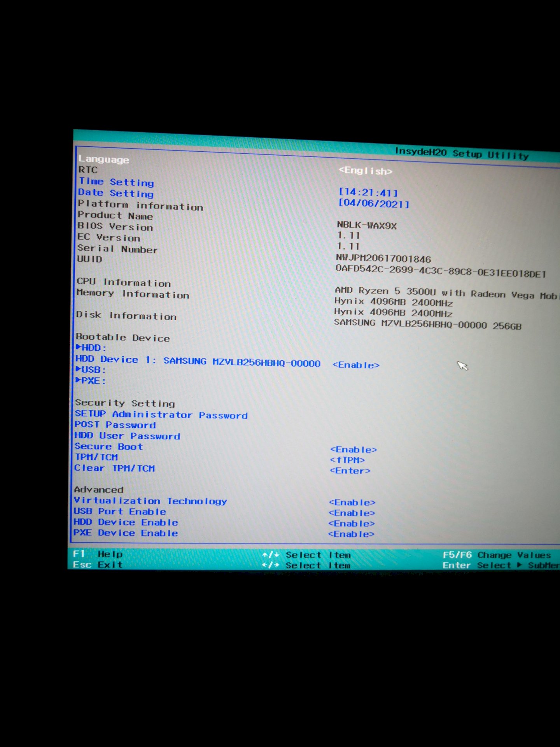Toggle Secure Boot <Enable> value
Image resolution: width=560 pixels, height=747 pixels.
tap(353, 449)
